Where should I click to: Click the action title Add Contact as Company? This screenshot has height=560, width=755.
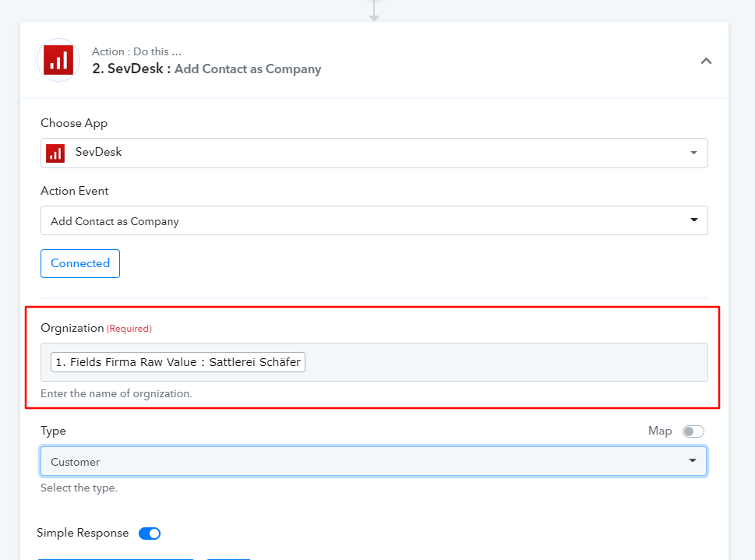pos(248,69)
